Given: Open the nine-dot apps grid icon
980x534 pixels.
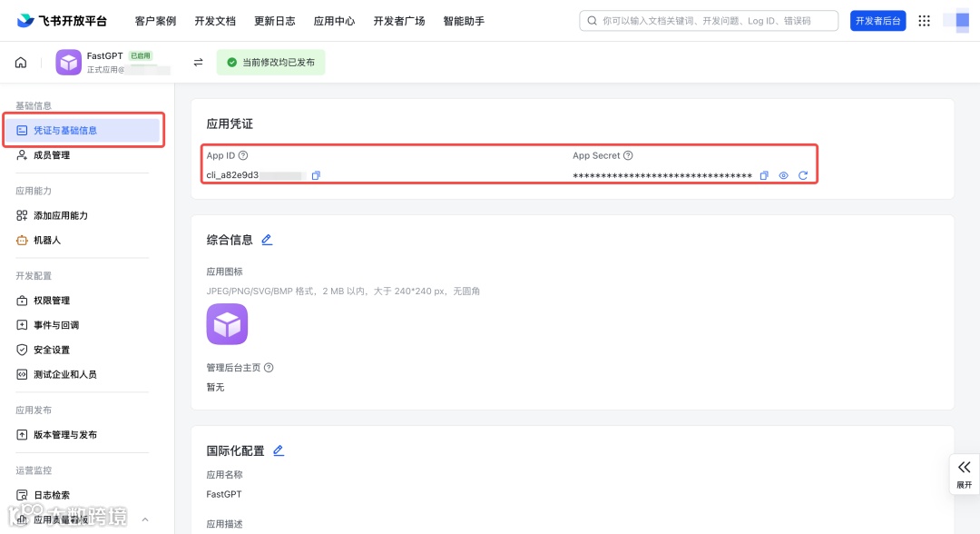Looking at the screenshot, I should tap(924, 21).
